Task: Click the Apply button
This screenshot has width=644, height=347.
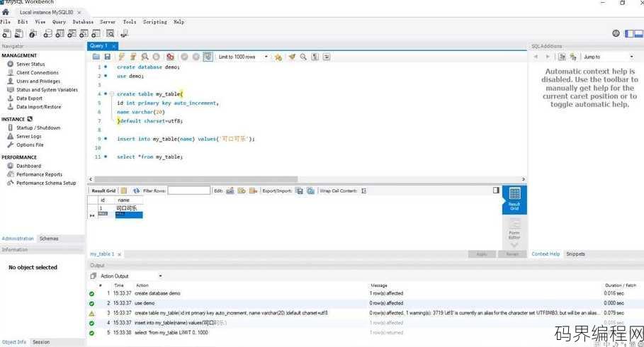Action: click(x=482, y=254)
